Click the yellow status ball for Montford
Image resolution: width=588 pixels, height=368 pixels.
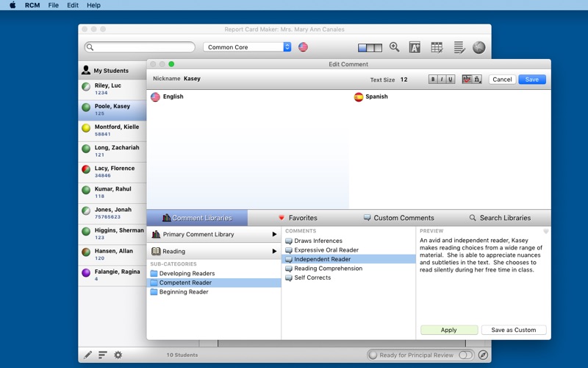point(86,128)
